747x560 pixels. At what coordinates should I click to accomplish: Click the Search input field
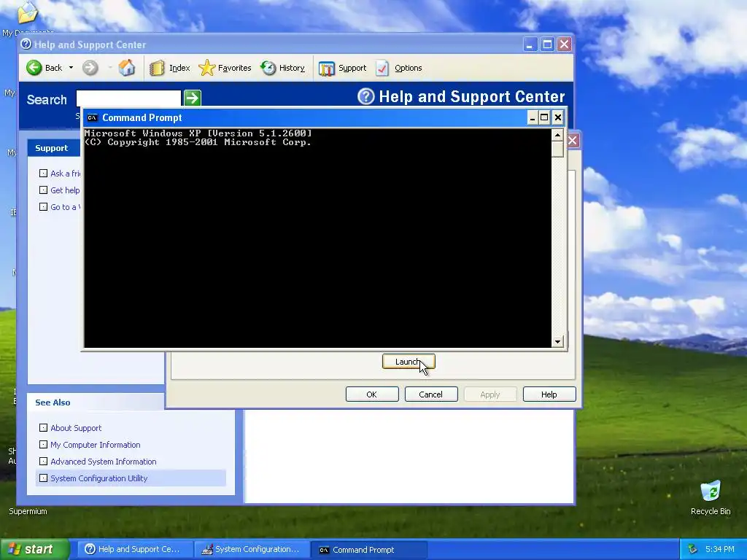[128, 98]
